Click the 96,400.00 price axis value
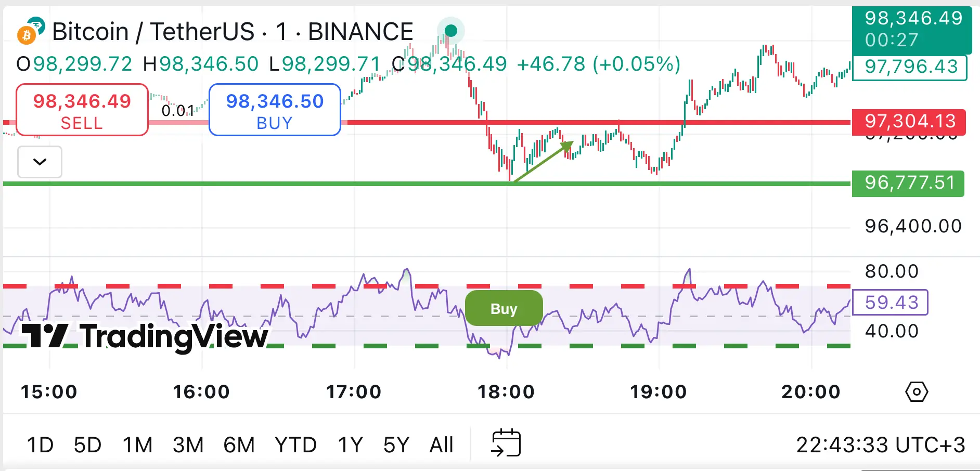Viewport: 980px width, 471px height. tap(913, 226)
